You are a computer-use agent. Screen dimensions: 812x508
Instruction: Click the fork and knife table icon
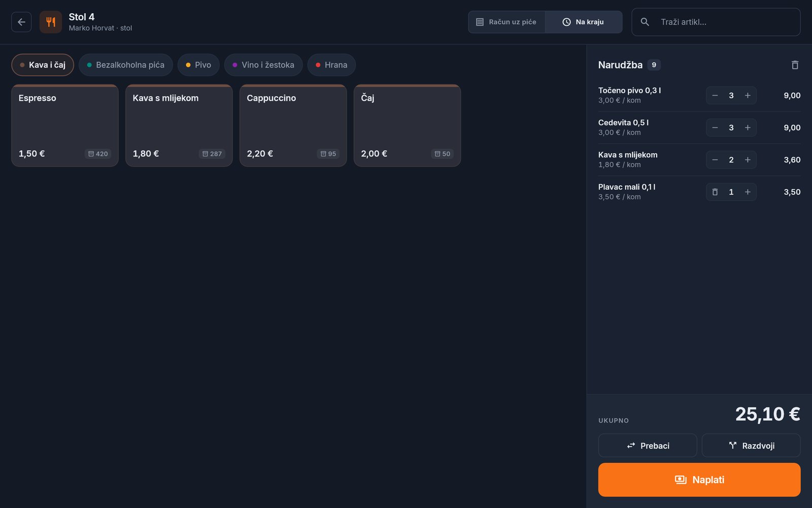(51, 22)
